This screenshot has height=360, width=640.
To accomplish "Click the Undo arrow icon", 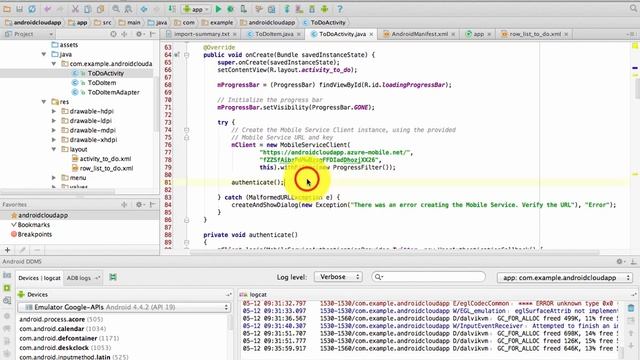I will (x=48, y=9).
